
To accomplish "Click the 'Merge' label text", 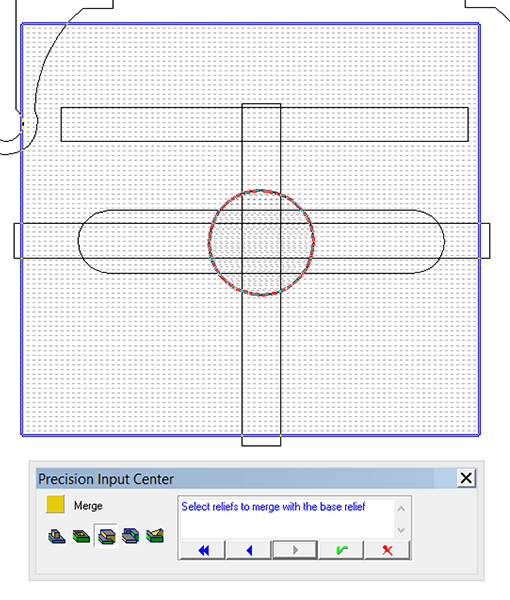I will pos(88,506).
